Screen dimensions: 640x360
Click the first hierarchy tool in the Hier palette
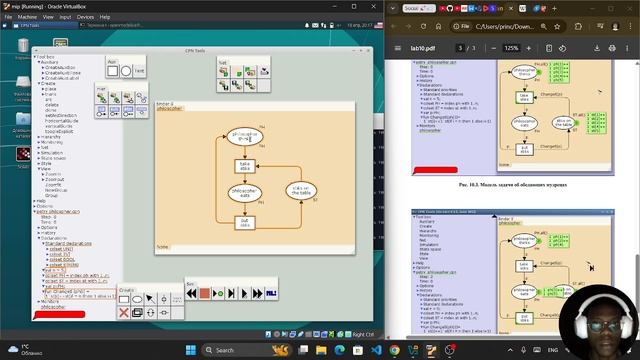pyautogui.click(x=102, y=98)
